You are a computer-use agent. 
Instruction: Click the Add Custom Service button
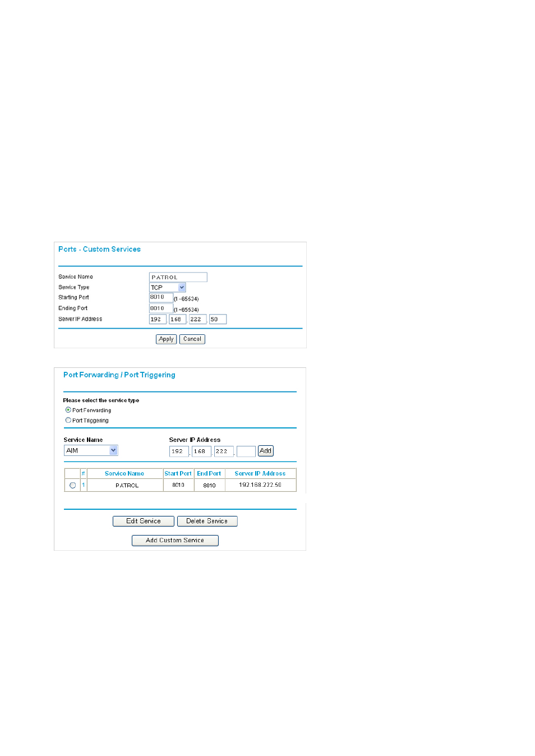175,540
